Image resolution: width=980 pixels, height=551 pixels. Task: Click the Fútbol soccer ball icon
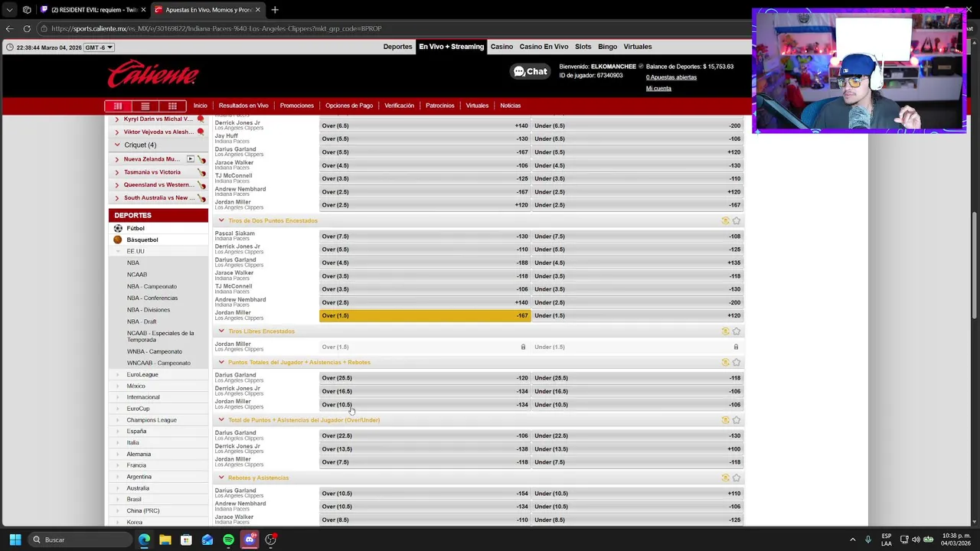118,228
